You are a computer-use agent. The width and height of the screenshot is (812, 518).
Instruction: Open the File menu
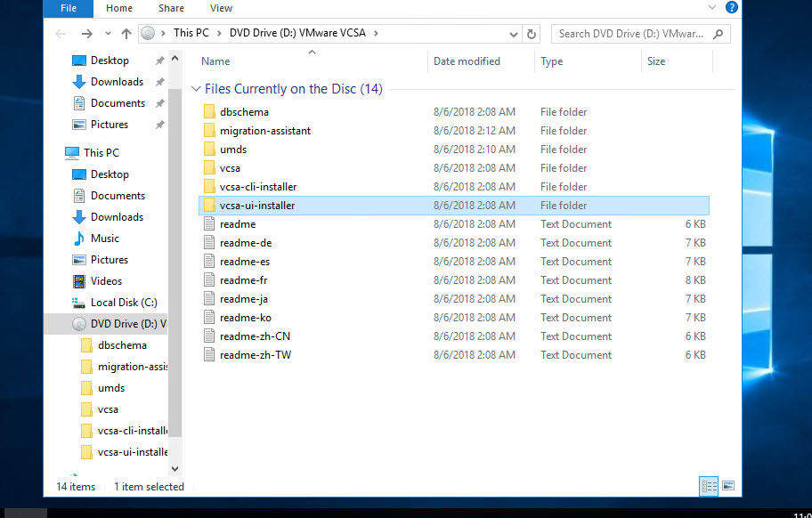coord(69,8)
